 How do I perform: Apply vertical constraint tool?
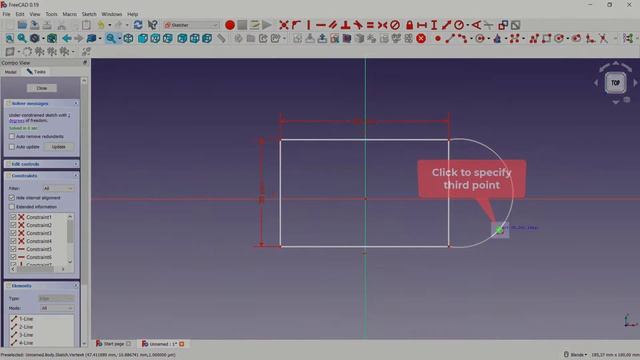pyautogui.click(x=309, y=25)
